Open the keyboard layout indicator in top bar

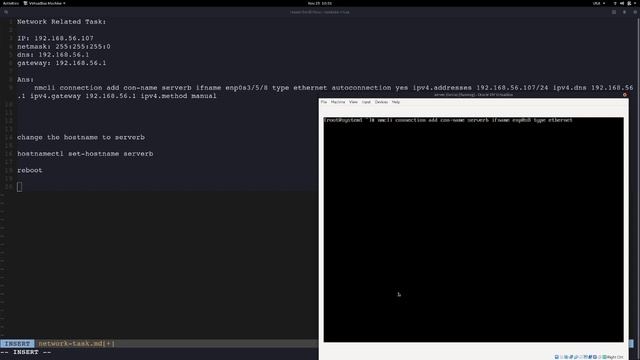(x=598, y=3)
